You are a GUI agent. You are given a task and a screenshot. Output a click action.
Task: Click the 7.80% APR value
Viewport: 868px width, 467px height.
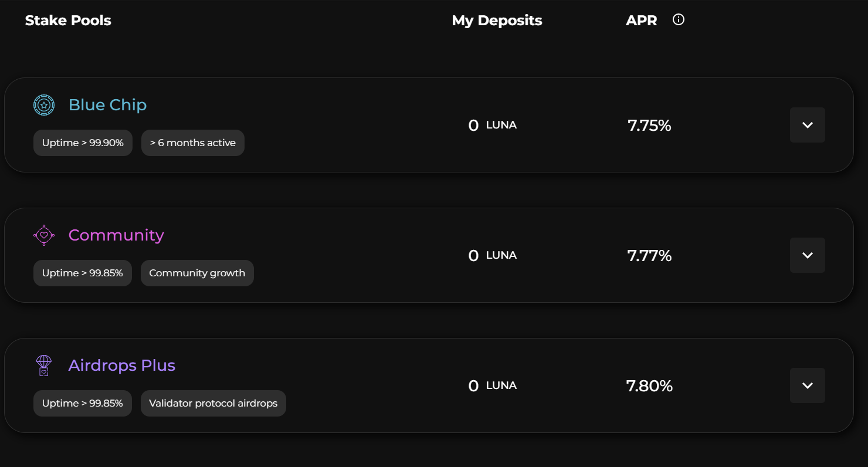649,386
